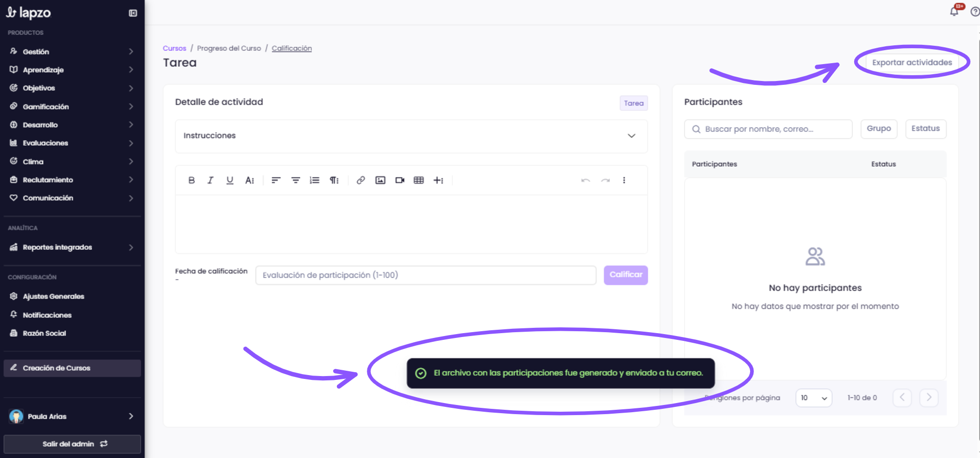The width and height of the screenshot is (980, 458).
Task: Open the Objetivos sidebar item
Action: point(72,88)
